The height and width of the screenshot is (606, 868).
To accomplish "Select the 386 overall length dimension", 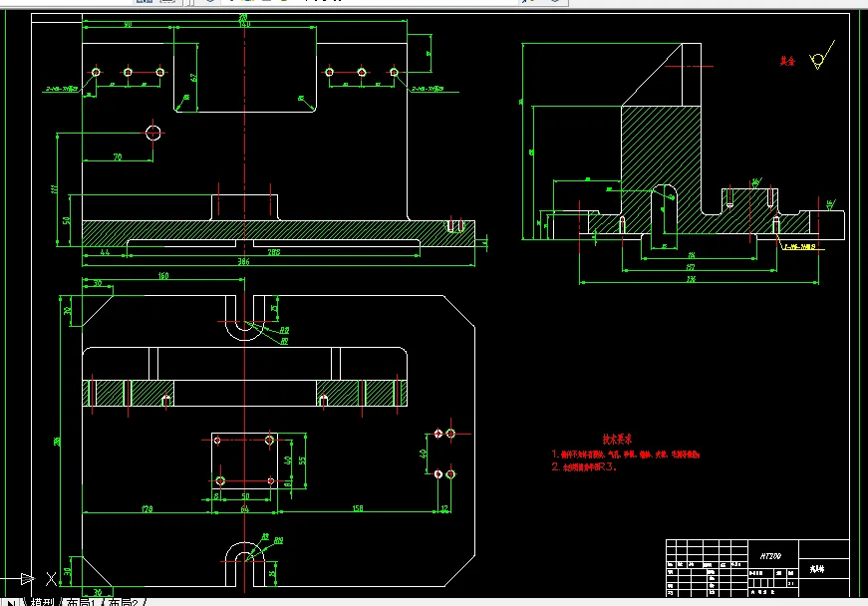I will point(243,261).
